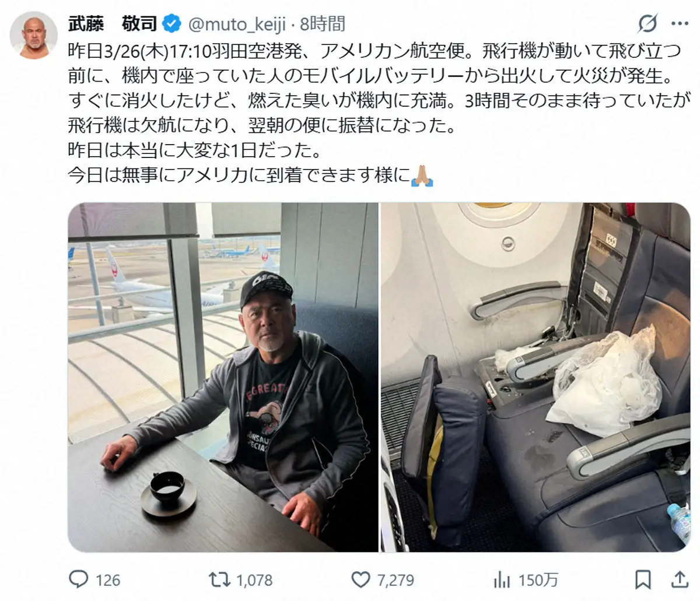This screenshot has height=601, width=700.
Task: Click the 7,279 likes count
Action: tap(395, 580)
